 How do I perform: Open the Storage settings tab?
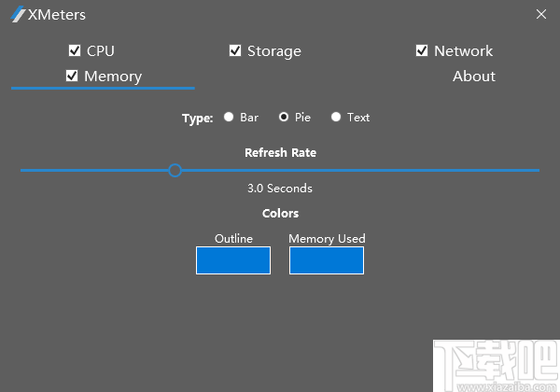(x=274, y=51)
